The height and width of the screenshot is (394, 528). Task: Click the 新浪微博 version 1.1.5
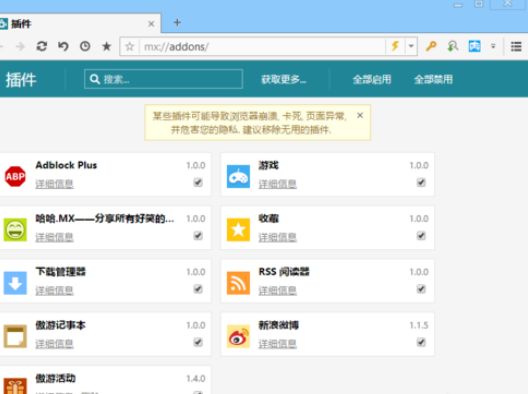(x=419, y=325)
